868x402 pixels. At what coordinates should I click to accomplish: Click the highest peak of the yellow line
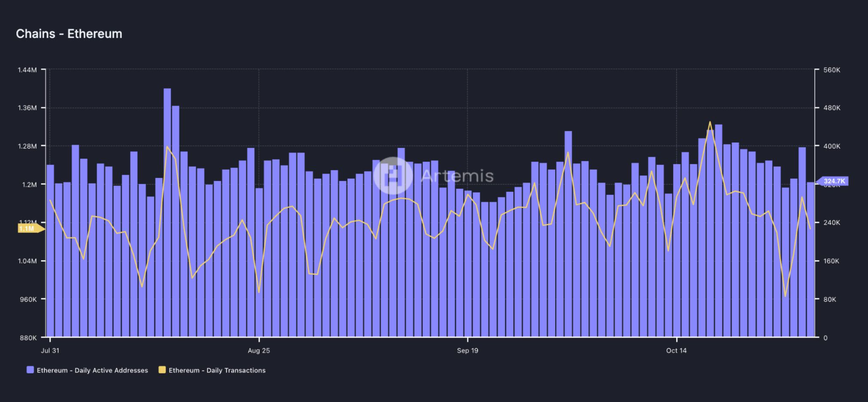tap(710, 122)
